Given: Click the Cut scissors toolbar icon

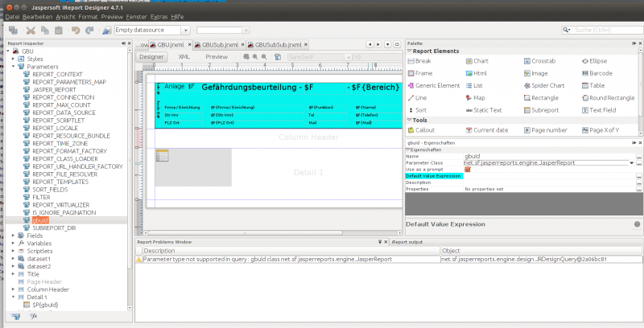Looking at the screenshot, I should tap(31, 30).
